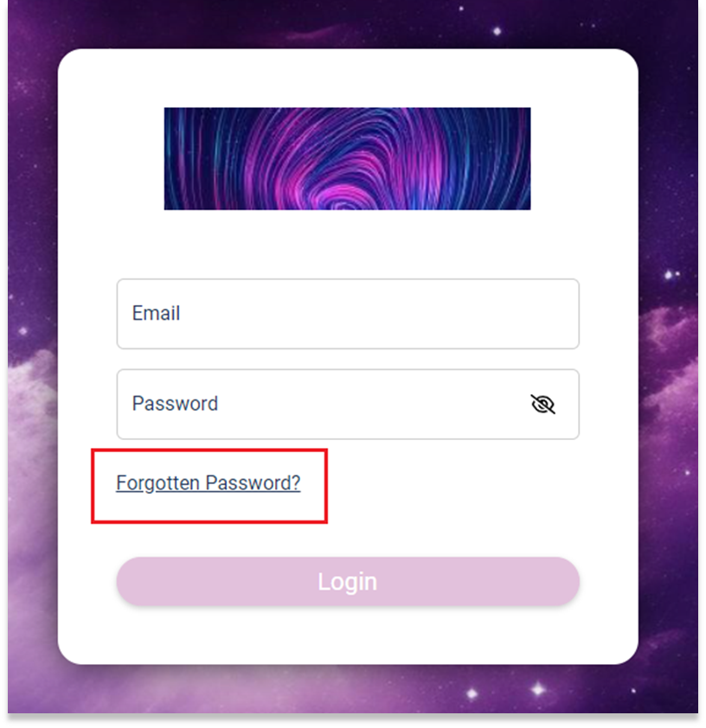Select the Email placeholder label

(156, 313)
